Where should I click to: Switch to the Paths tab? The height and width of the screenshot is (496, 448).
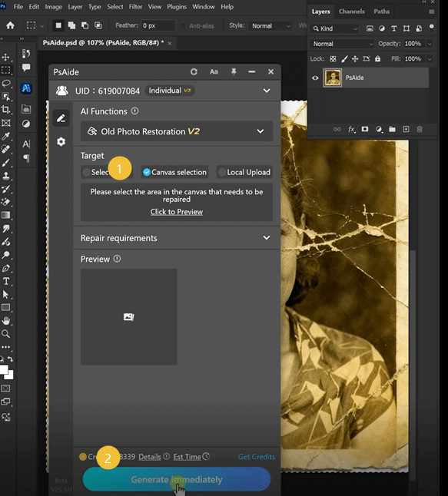pyautogui.click(x=381, y=12)
